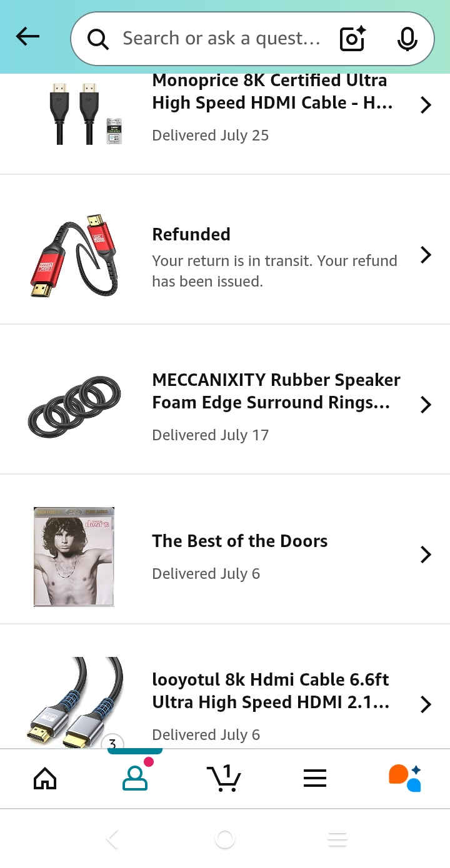Tap the back arrow icon

[27, 37]
